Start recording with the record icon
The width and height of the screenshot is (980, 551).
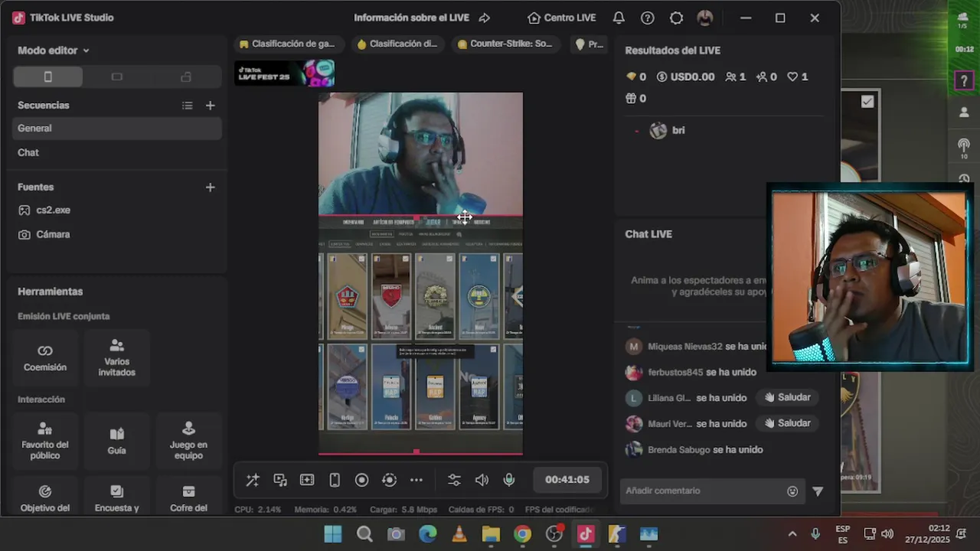tap(362, 480)
